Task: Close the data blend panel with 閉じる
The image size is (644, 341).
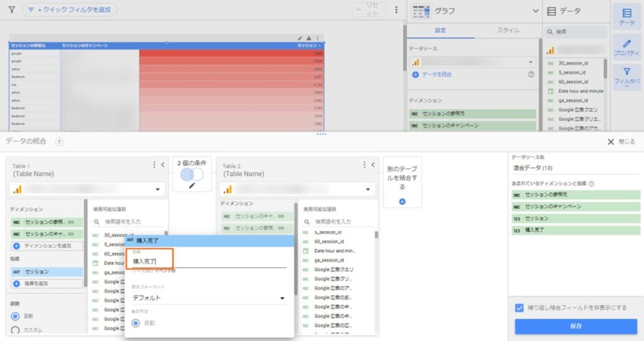Action: click(621, 142)
